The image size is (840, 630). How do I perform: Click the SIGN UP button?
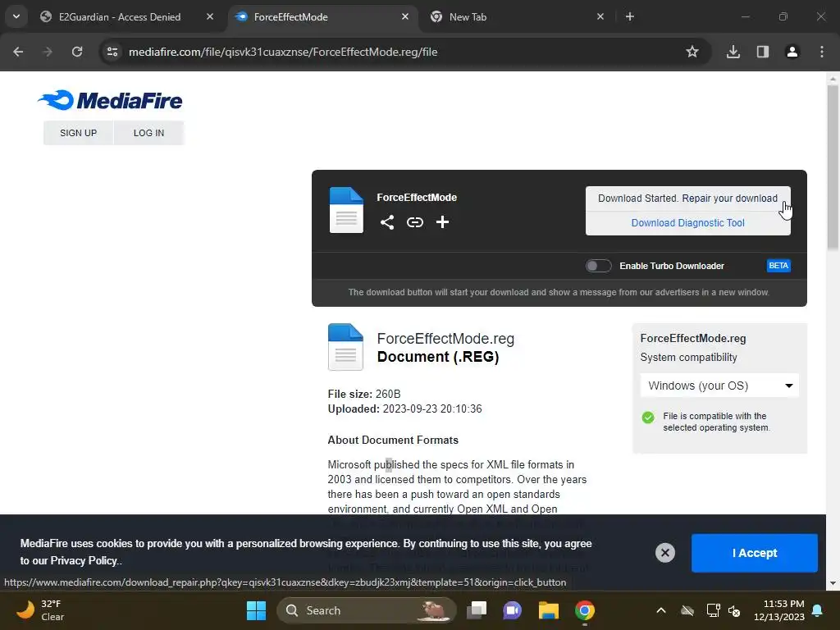click(78, 133)
